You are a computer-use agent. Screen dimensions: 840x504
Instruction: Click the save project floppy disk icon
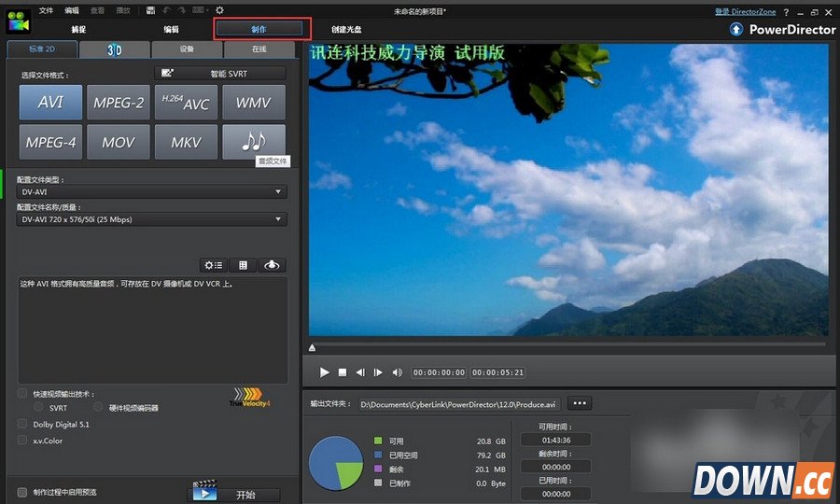click(151, 10)
